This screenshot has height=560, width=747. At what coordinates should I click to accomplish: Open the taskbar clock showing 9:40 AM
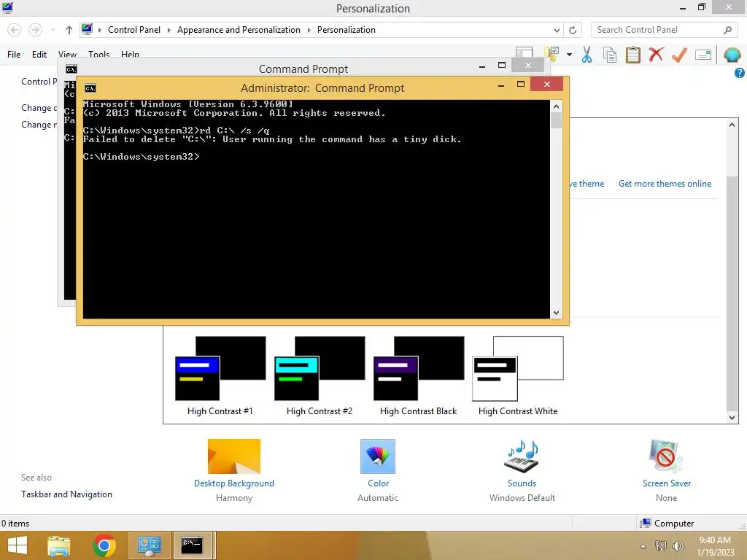715,546
